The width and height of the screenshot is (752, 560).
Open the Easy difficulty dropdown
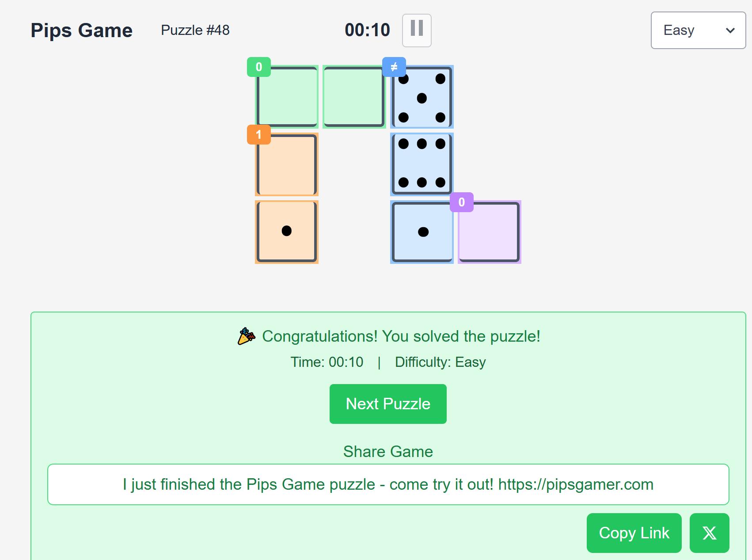point(698,30)
